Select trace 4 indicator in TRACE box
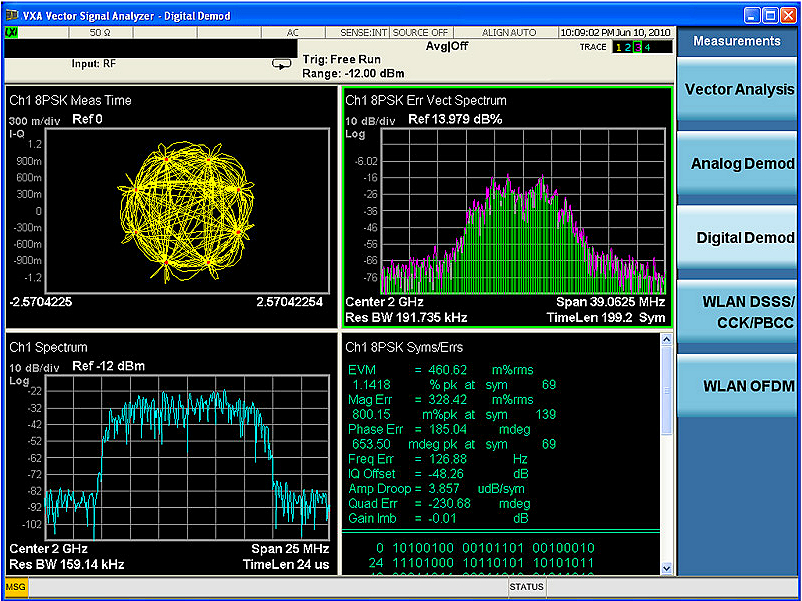Image resolution: width=802 pixels, height=601 pixels. pos(649,48)
